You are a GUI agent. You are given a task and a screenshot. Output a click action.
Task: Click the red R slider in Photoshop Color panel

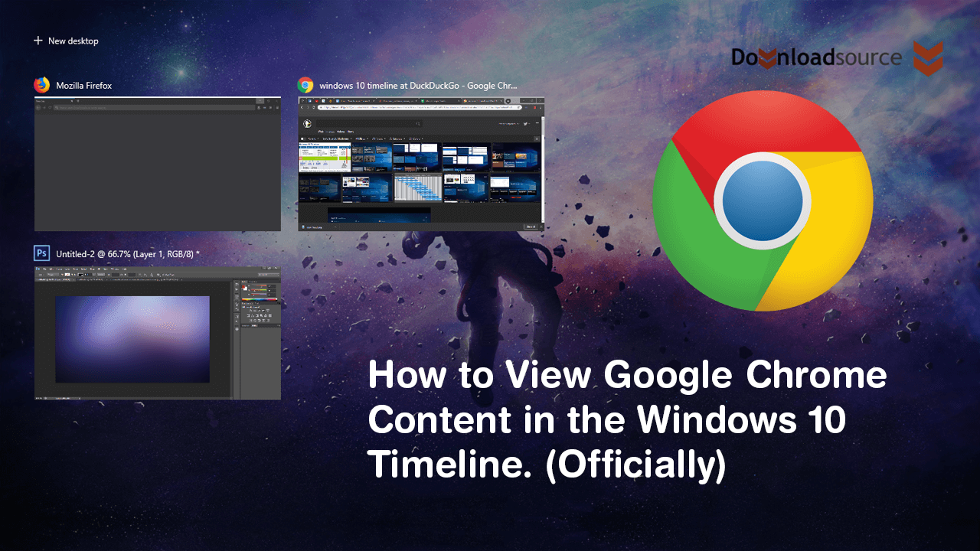[x=259, y=285]
